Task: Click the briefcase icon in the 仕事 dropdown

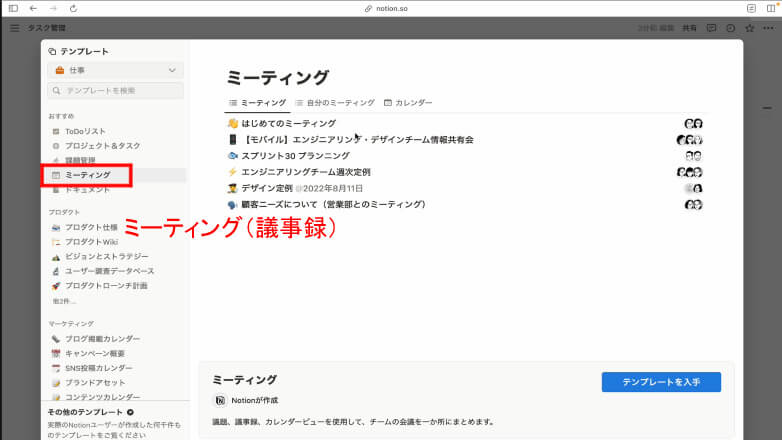Action: click(60, 70)
